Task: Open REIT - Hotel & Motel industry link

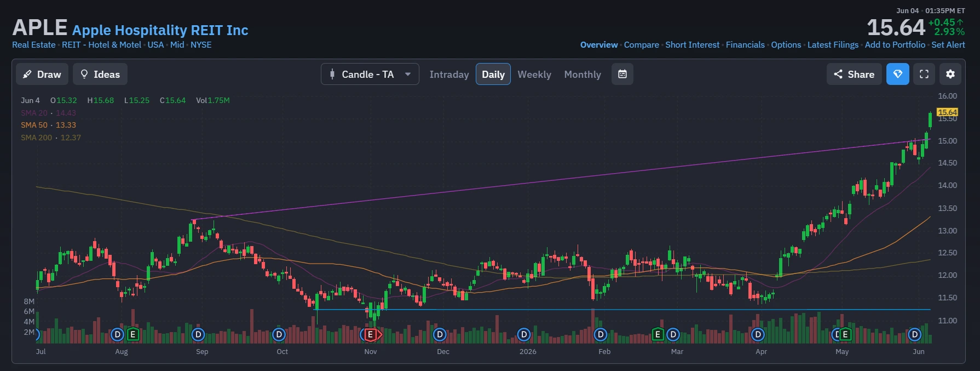Action: tap(101, 45)
